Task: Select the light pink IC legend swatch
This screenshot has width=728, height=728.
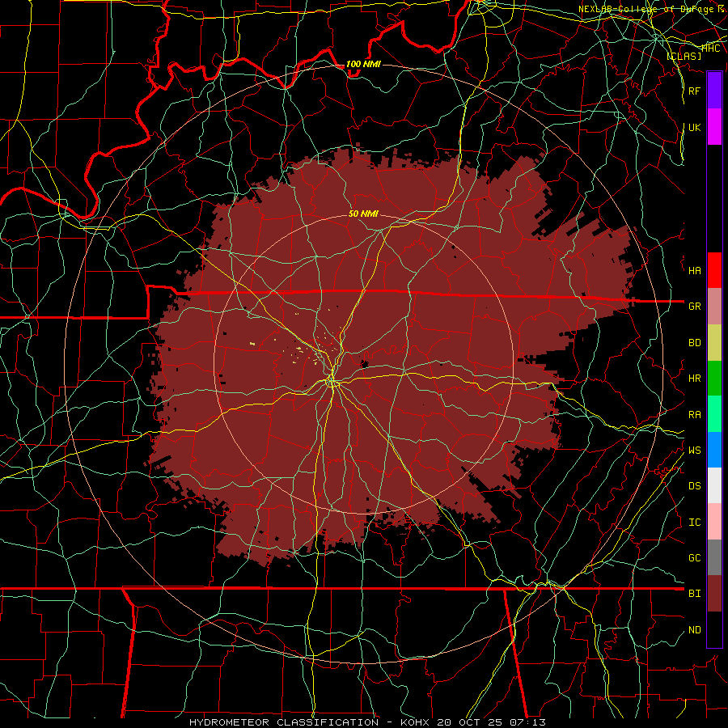Action: (714, 522)
